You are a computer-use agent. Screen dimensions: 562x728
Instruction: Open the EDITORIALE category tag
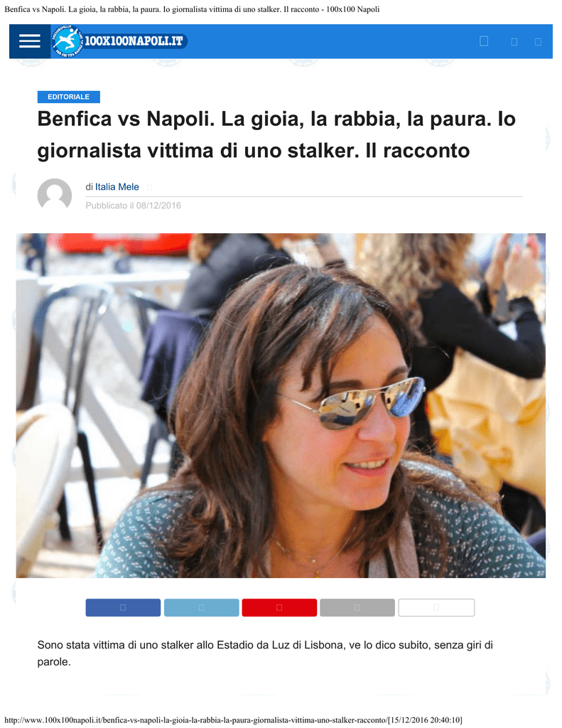pyautogui.click(x=69, y=97)
